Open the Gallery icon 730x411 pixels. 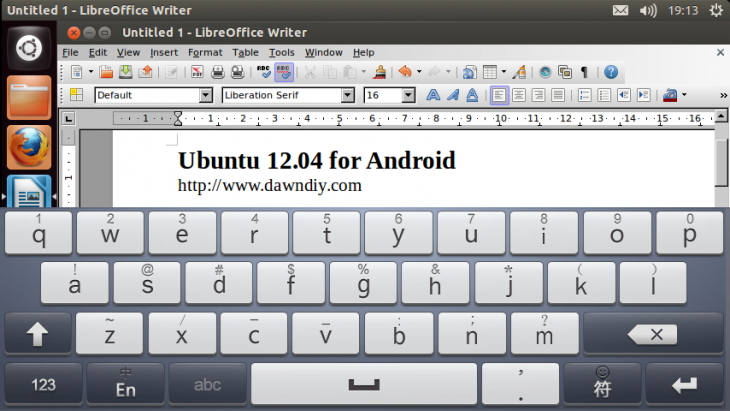pyautogui.click(x=565, y=72)
